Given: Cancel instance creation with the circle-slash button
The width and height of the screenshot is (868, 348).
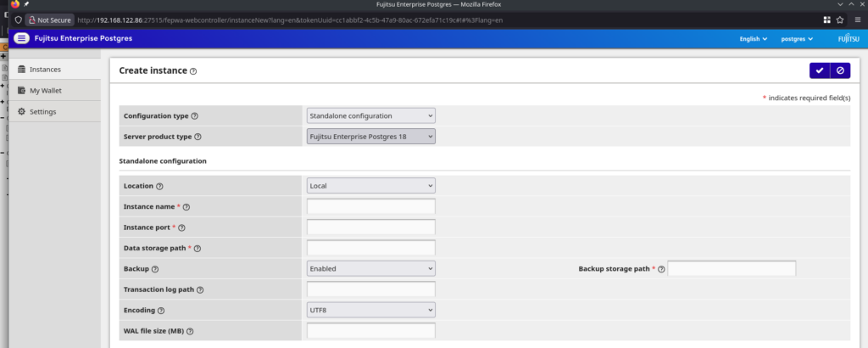Looking at the screenshot, I should 839,70.
